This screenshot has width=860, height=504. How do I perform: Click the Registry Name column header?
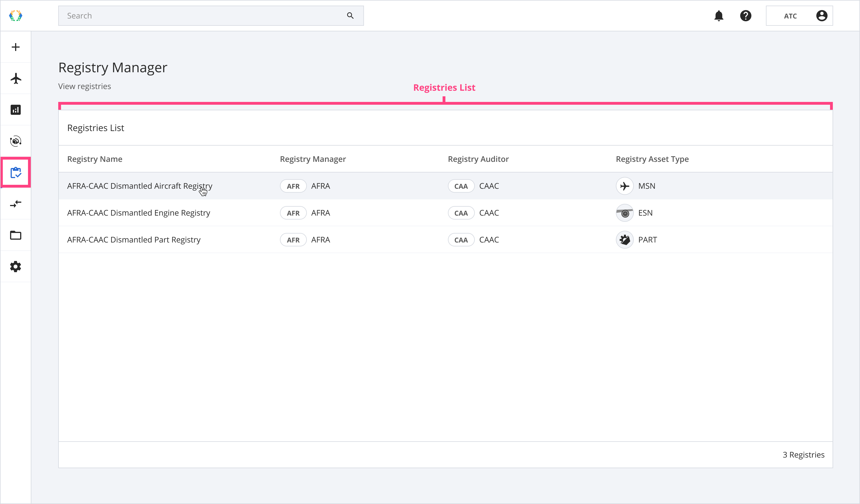pos(95,159)
